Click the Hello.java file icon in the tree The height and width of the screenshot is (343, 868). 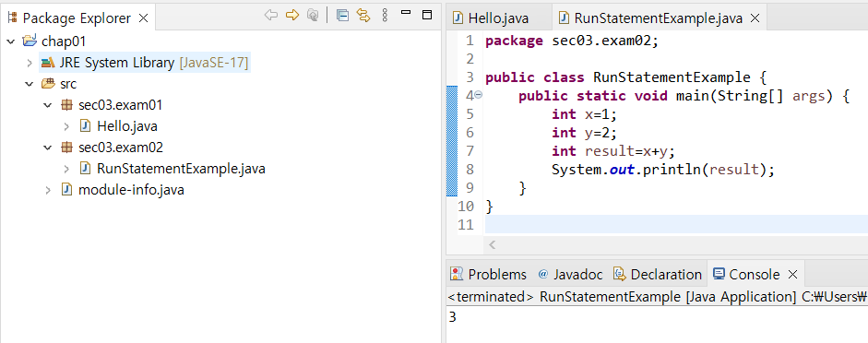click(85, 126)
